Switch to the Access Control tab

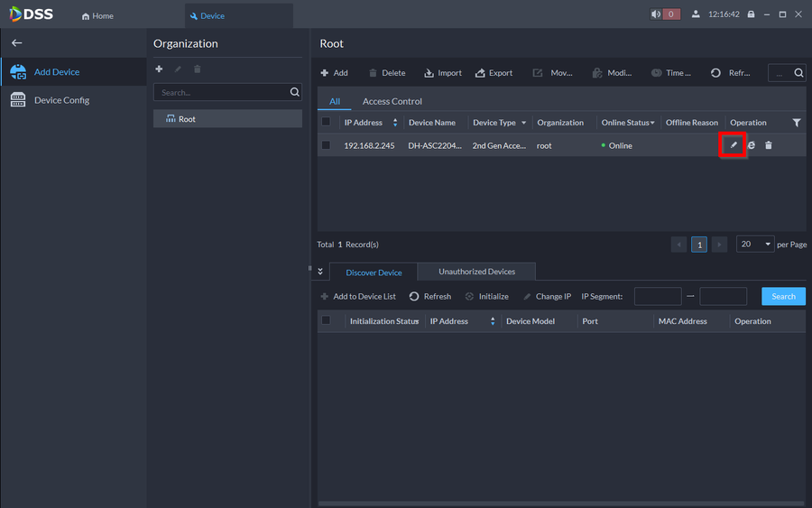[392, 102]
